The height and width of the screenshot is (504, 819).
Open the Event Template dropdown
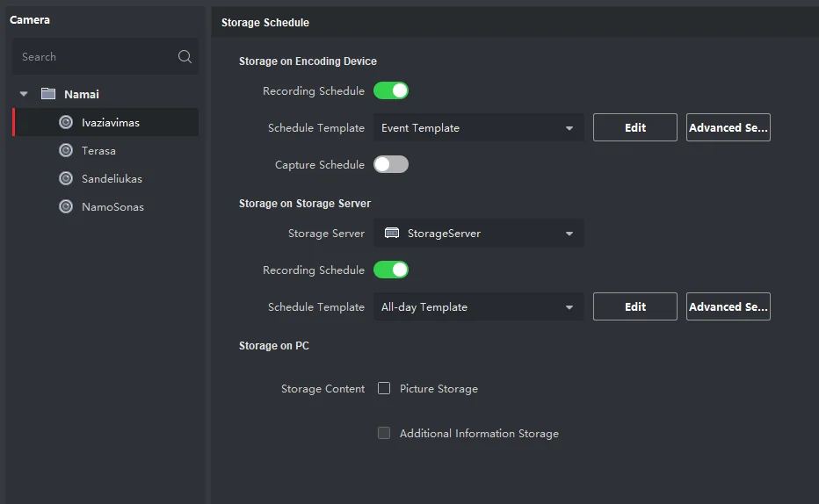coord(478,128)
